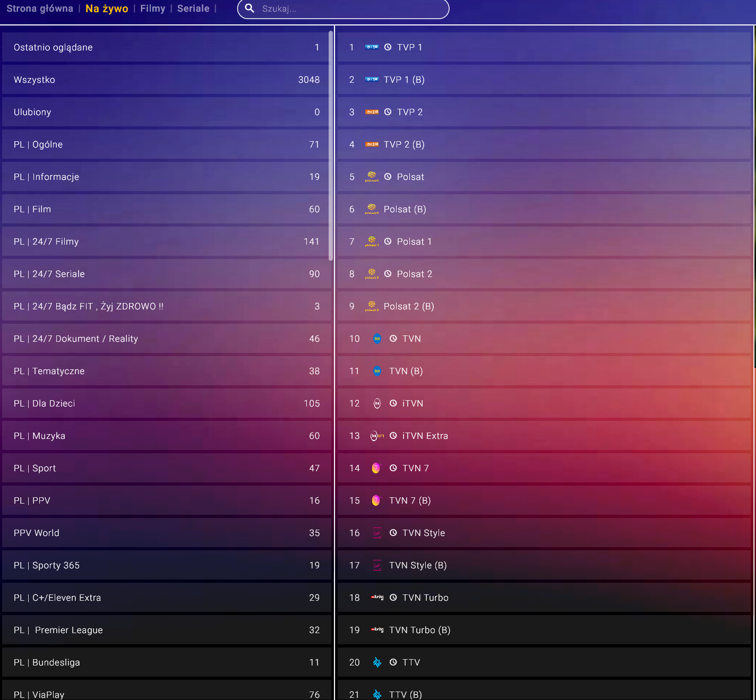Click the category list scrollbar
The width and height of the screenshot is (756, 700).
click(331, 146)
